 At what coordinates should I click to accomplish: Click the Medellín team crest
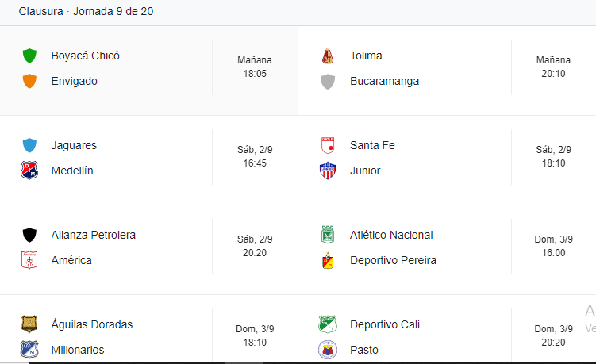29,171
